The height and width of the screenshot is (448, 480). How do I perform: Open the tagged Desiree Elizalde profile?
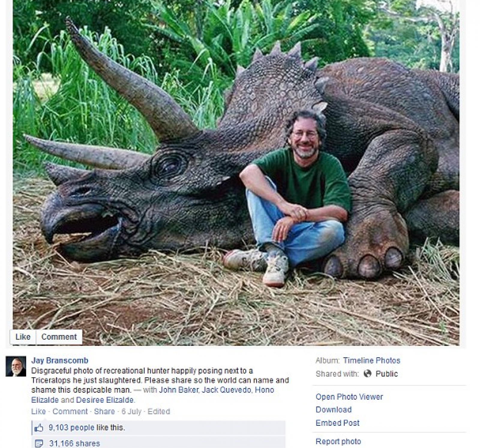[105, 400]
